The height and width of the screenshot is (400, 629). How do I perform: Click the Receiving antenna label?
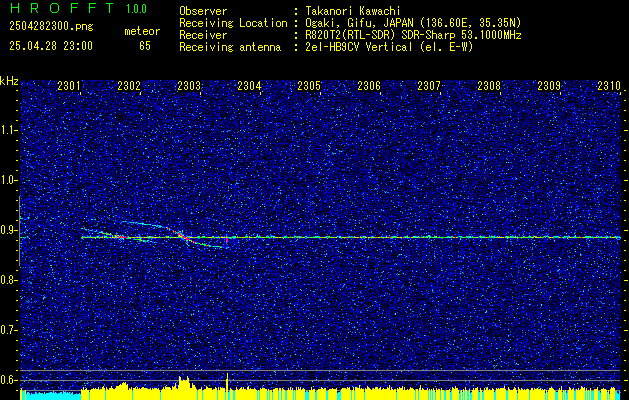230,47
